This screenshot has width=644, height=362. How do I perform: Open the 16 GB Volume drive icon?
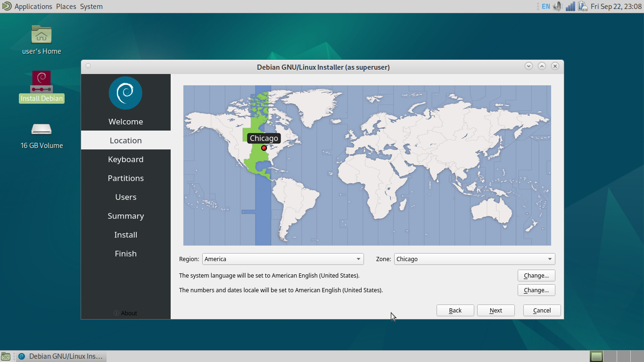pos(41,129)
